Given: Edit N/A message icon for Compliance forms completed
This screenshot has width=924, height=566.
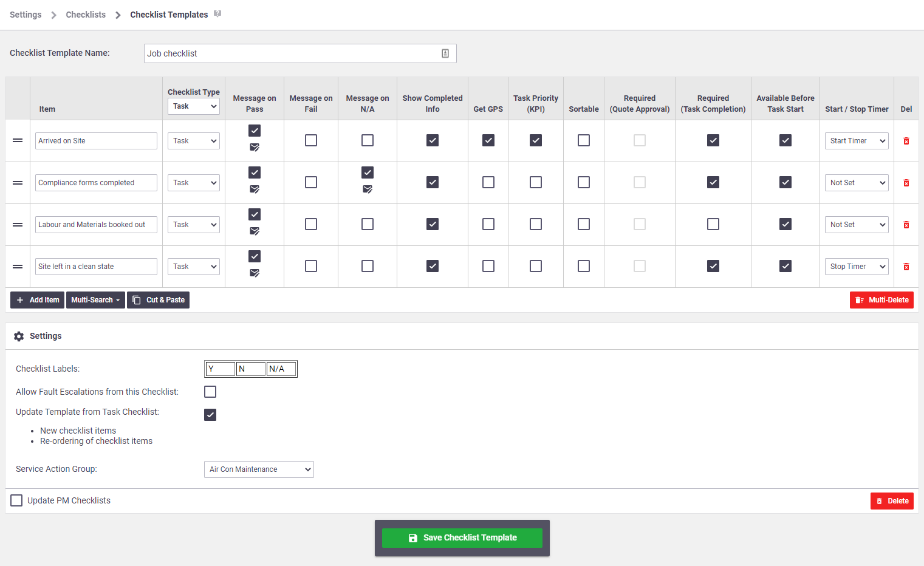Looking at the screenshot, I should click(x=368, y=189).
